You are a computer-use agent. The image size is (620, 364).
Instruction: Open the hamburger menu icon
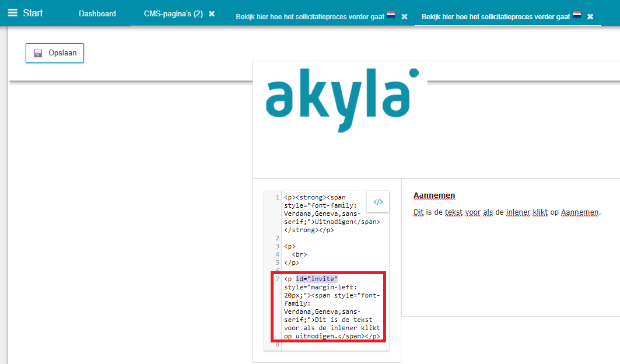(x=13, y=13)
